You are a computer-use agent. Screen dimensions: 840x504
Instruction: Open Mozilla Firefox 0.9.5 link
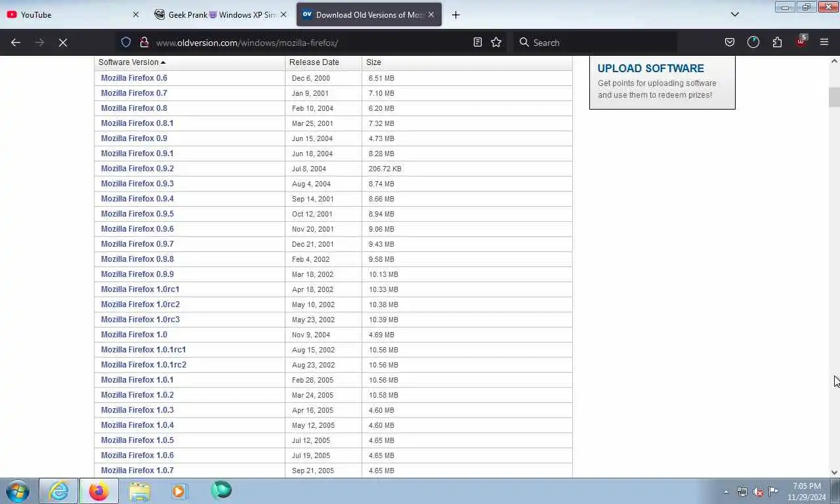[137, 214]
